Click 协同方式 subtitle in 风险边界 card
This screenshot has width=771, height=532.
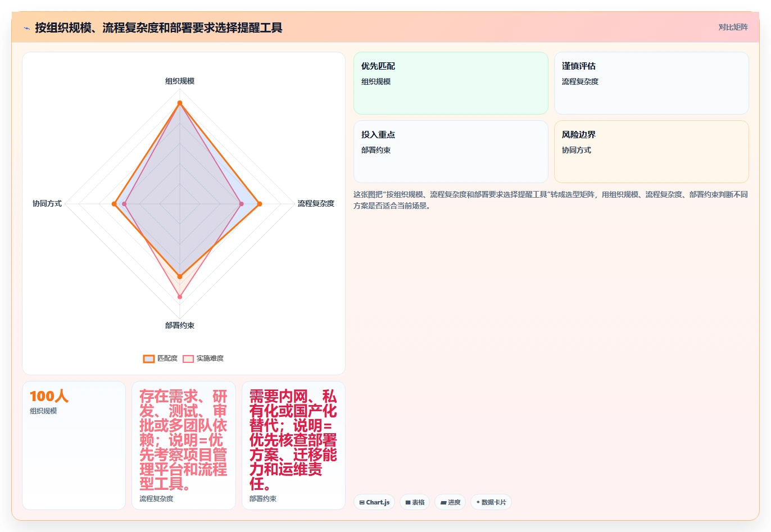tap(577, 150)
